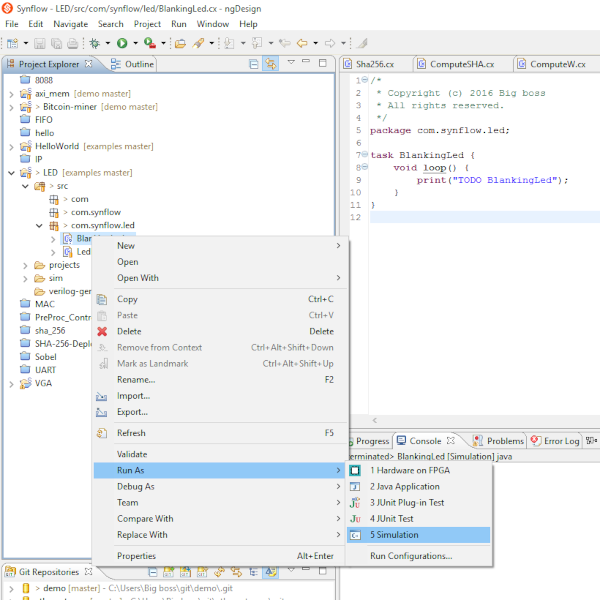Click the green Run toolbar button
Image resolution: width=600 pixels, height=600 pixels.
(x=121, y=43)
